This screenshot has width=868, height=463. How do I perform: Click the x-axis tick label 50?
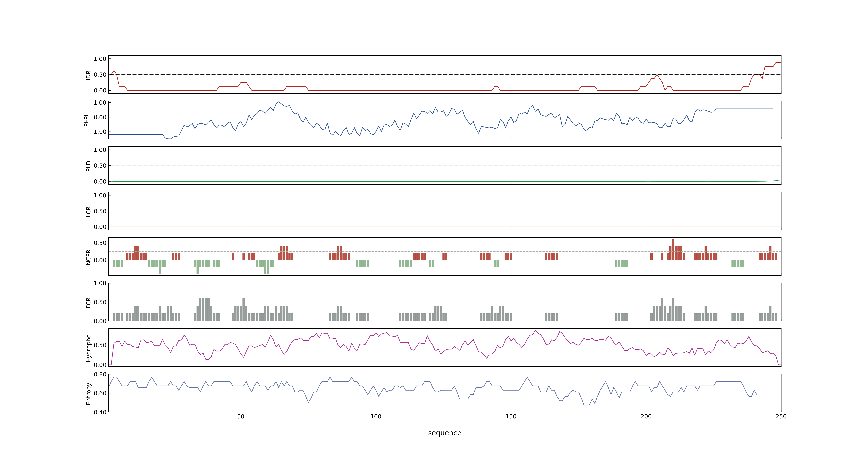(241, 416)
